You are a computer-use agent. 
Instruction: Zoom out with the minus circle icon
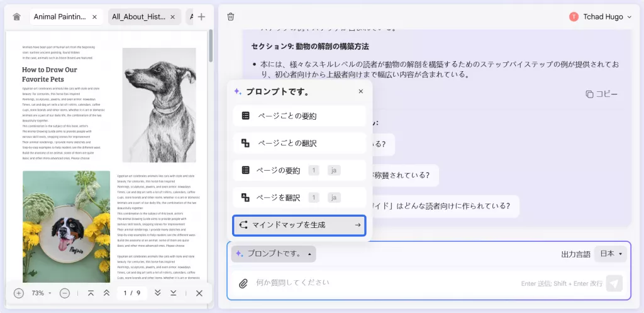pyautogui.click(x=65, y=293)
